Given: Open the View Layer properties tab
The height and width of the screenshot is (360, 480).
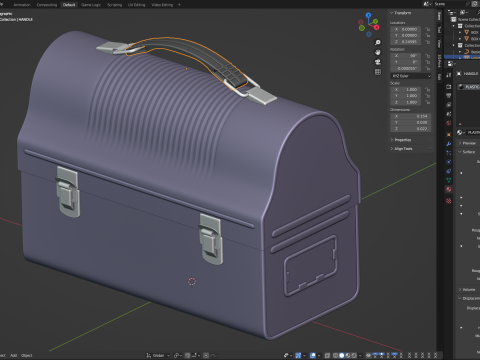Looking at the screenshot, I should (x=449, y=105).
